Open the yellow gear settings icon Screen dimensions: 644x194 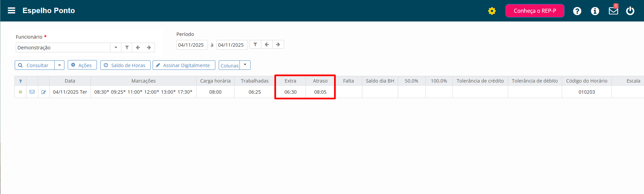492,11
